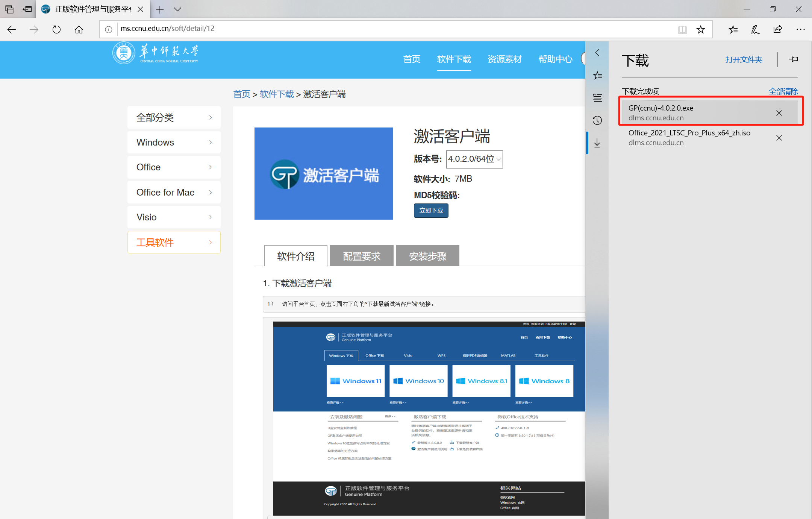Switch to 软件介绍 tab
Image resolution: width=812 pixels, height=519 pixels.
point(296,256)
